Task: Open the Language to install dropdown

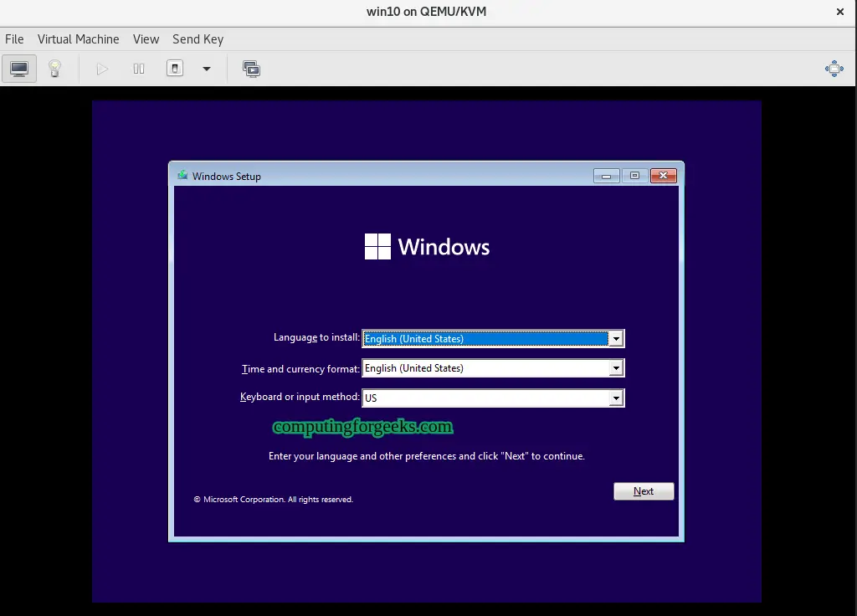Action: click(x=617, y=338)
